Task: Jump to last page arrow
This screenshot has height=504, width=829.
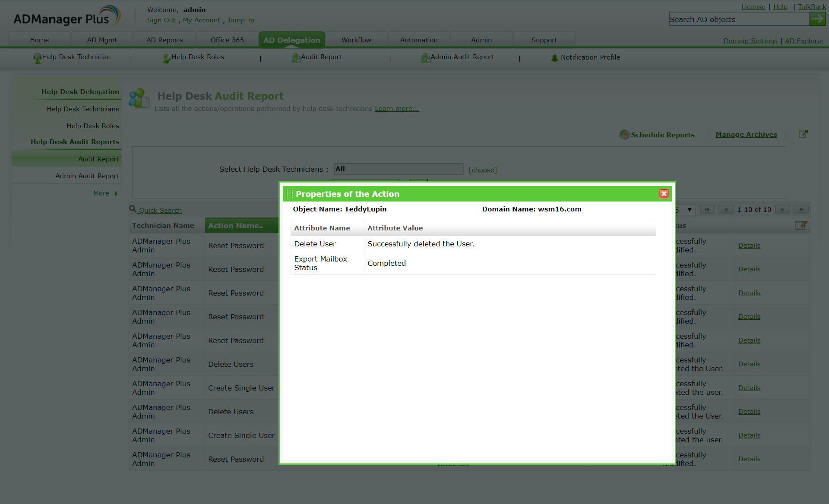Action: (x=801, y=210)
